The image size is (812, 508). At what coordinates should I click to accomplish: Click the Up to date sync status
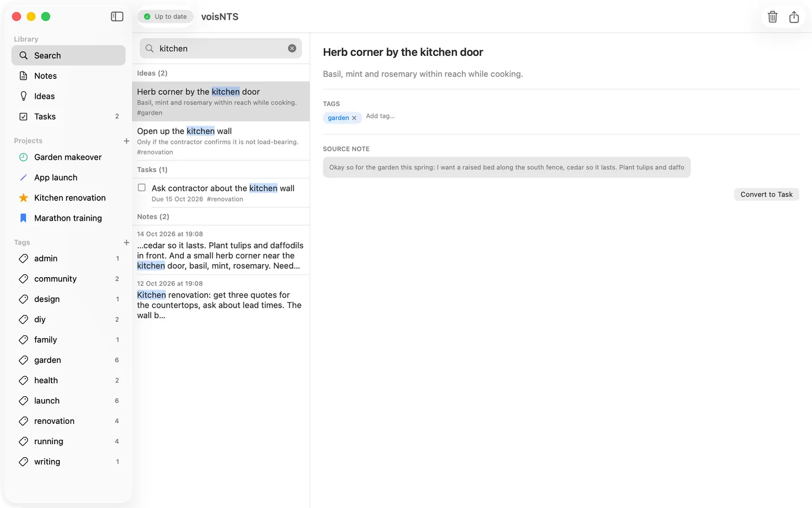click(x=165, y=17)
